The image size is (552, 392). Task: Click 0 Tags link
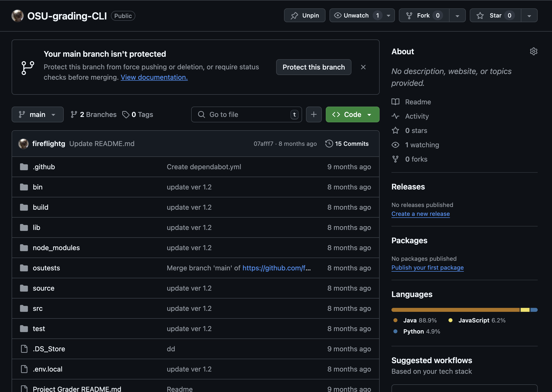pos(138,114)
